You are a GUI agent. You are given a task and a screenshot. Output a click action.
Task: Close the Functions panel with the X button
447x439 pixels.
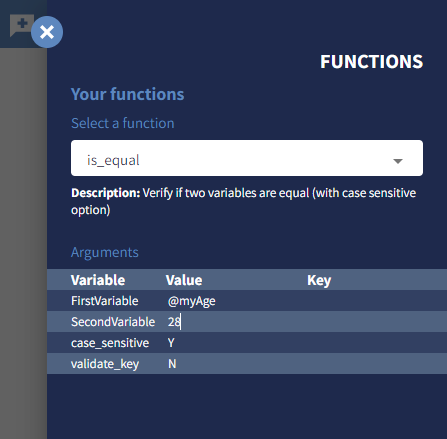coord(47,32)
